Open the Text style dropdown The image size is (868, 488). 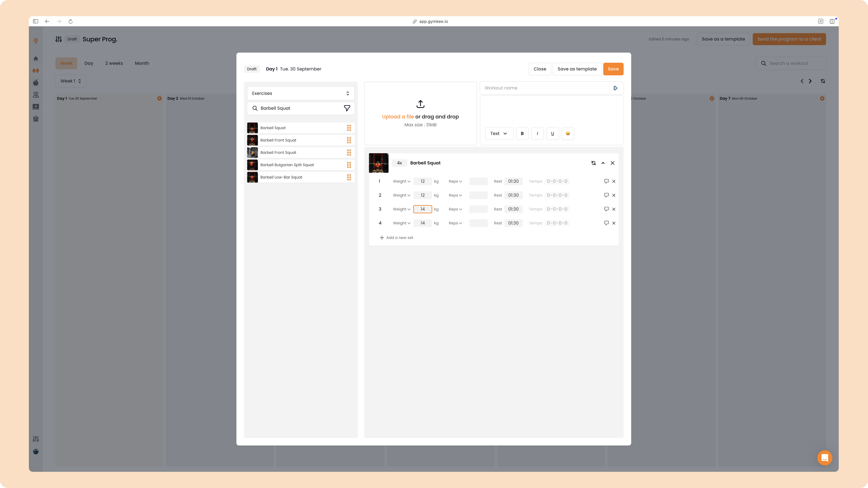coord(499,133)
